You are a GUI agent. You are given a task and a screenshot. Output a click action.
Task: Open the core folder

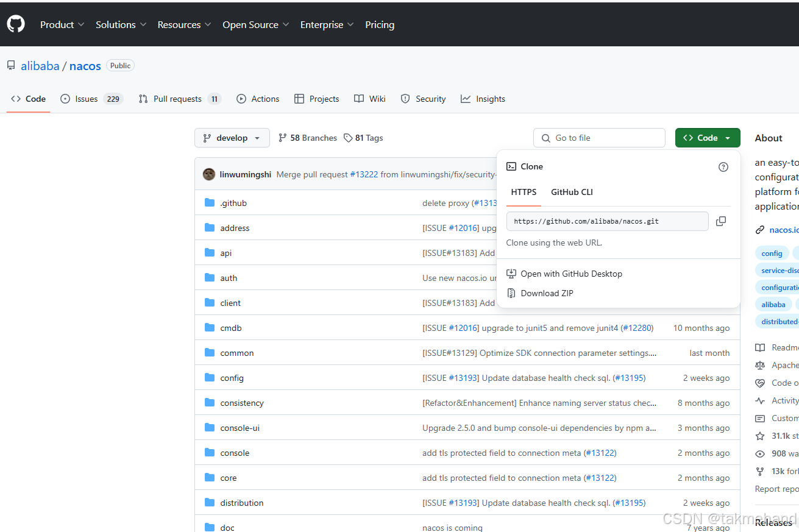pyautogui.click(x=229, y=478)
